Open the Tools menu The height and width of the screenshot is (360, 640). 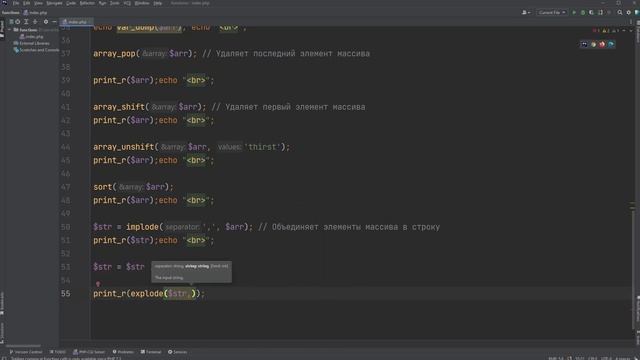click(x=115, y=3)
